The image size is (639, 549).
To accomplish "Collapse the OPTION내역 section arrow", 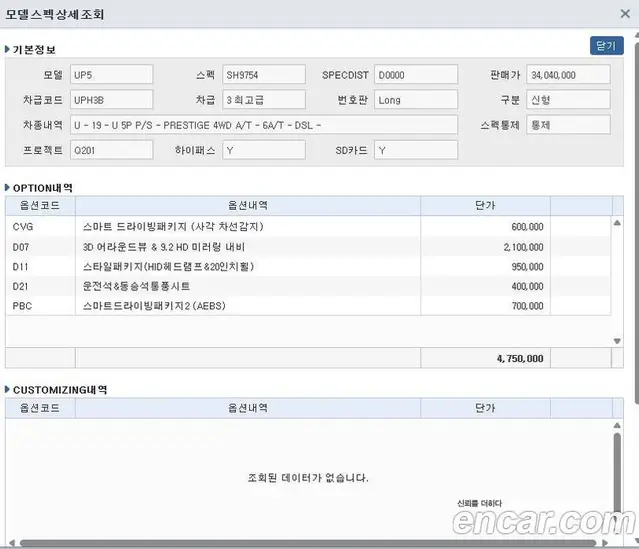I will pos(7,187).
